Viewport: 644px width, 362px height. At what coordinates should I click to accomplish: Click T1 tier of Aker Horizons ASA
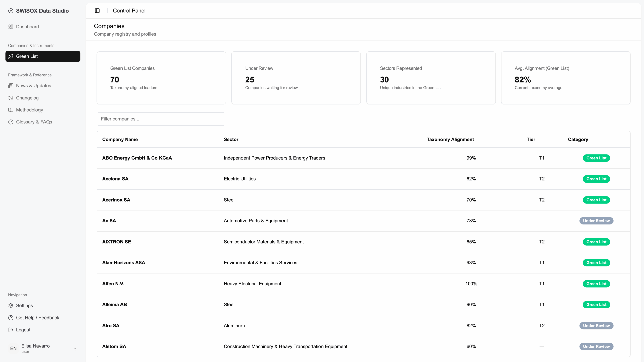pyautogui.click(x=542, y=263)
